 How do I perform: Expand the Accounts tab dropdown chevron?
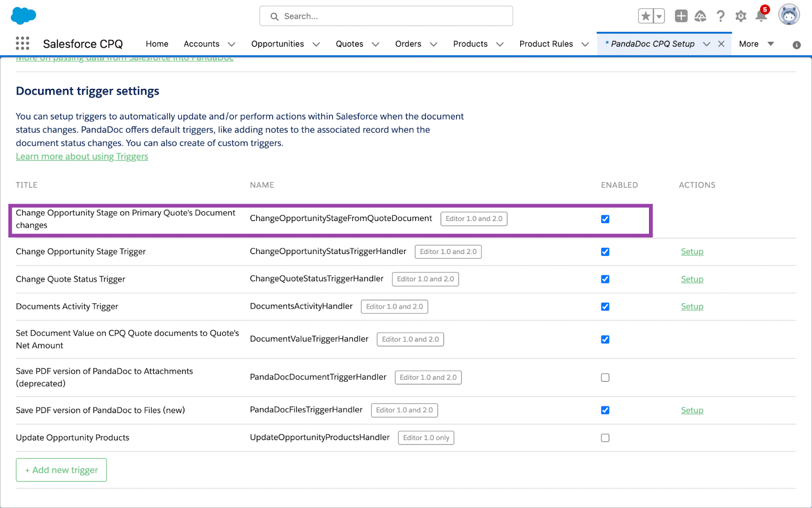[x=231, y=44]
